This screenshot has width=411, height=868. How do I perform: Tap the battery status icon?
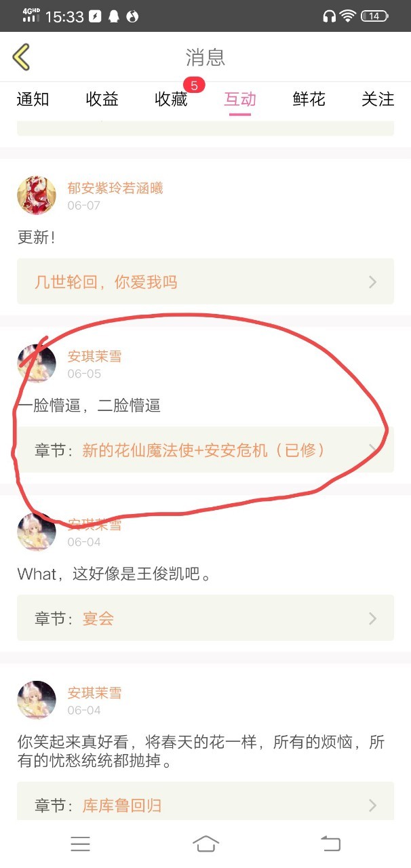pos(374,16)
